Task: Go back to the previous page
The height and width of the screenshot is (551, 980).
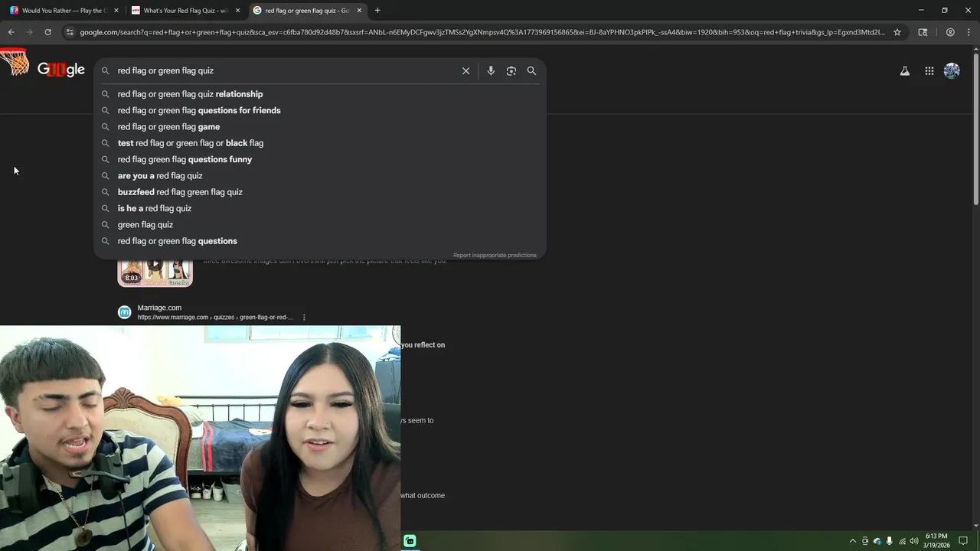Action: tap(11, 32)
